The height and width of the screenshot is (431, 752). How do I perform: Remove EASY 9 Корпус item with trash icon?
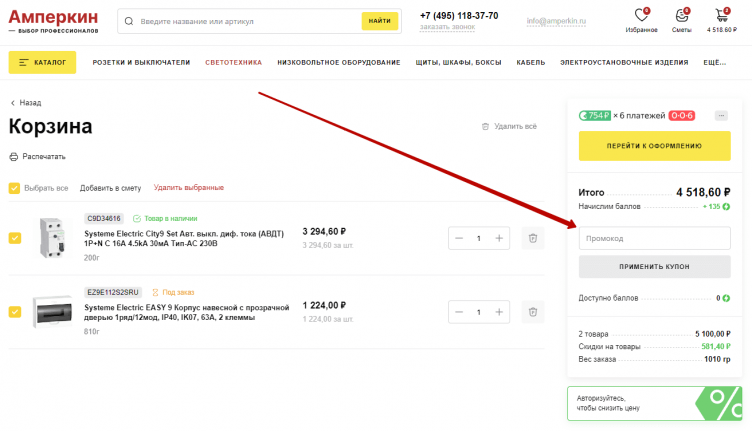[x=533, y=312]
